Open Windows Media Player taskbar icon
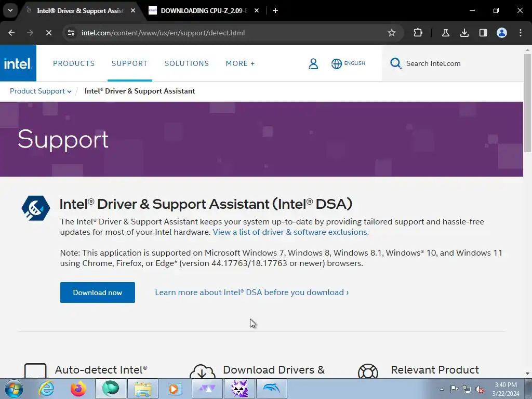Image resolution: width=532 pixels, height=399 pixels. pyautogui.click(x=175, y=389)
